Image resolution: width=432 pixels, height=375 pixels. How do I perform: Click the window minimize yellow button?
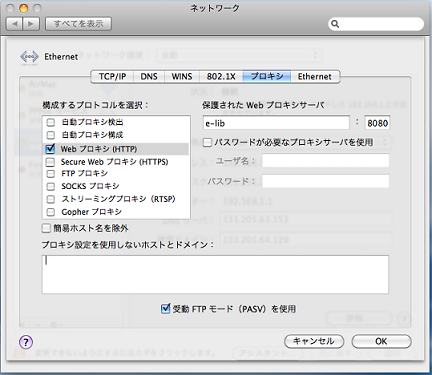24,8
